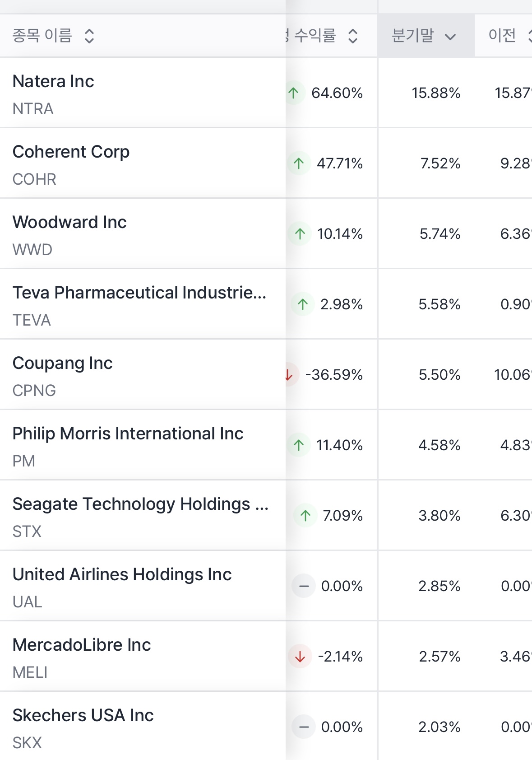Open Skechers USA Inc entry

(x=83, y=716)
